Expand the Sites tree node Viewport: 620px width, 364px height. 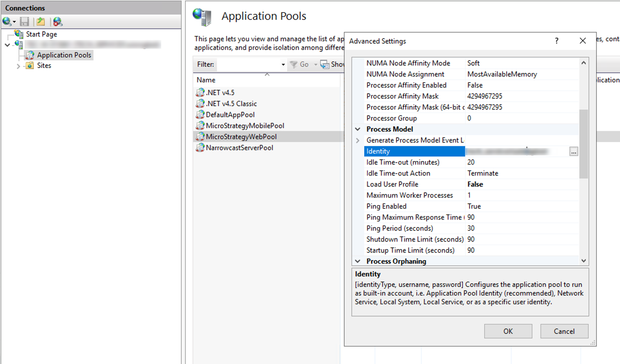(18, 66)
